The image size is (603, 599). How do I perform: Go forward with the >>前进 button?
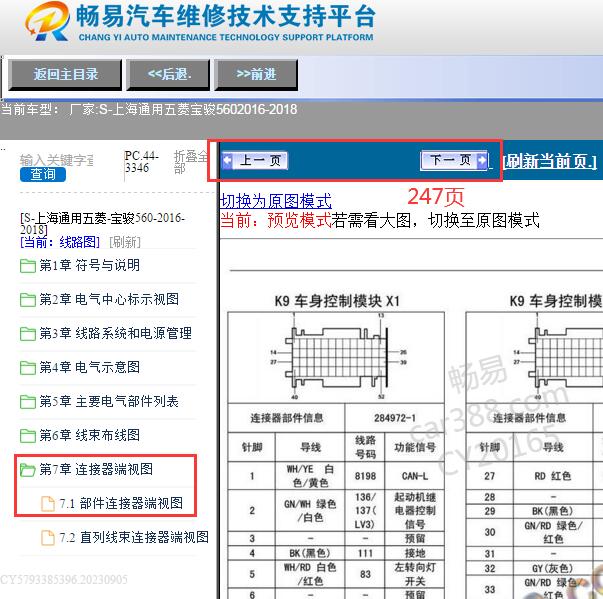pos(256,74)
